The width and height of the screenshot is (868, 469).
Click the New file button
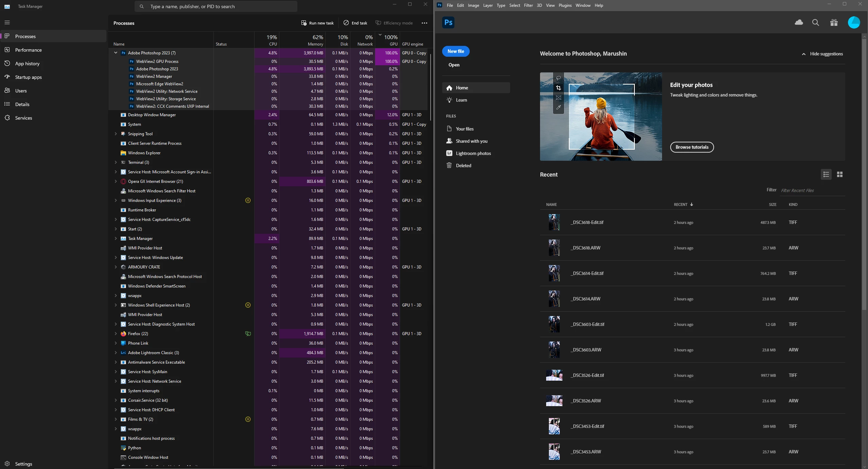coord(455,51)
